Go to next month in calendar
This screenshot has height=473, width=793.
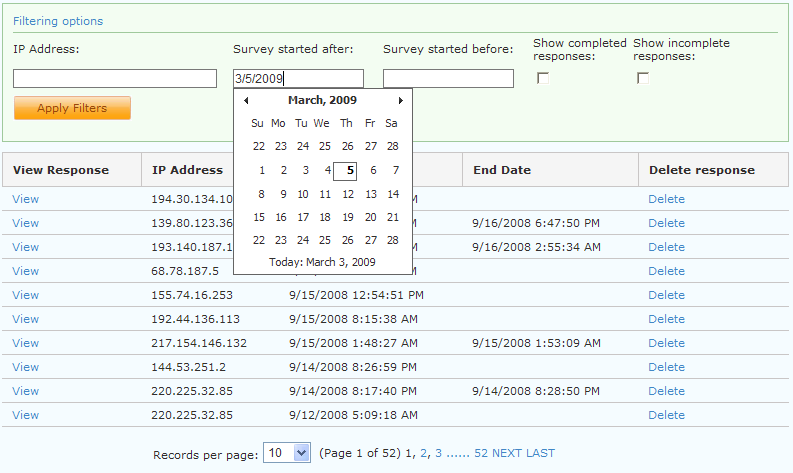click(x=400, y=100)
